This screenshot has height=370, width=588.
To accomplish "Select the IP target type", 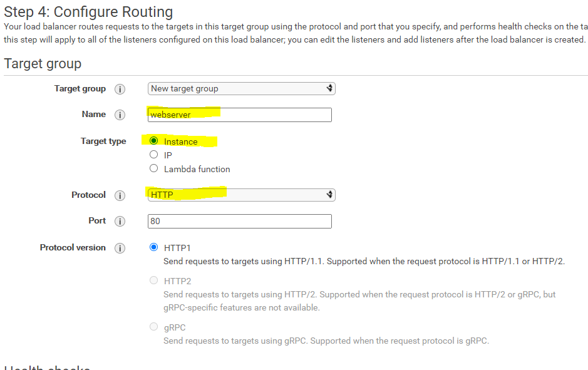I will pyautogui.click(x=153, y=155).
